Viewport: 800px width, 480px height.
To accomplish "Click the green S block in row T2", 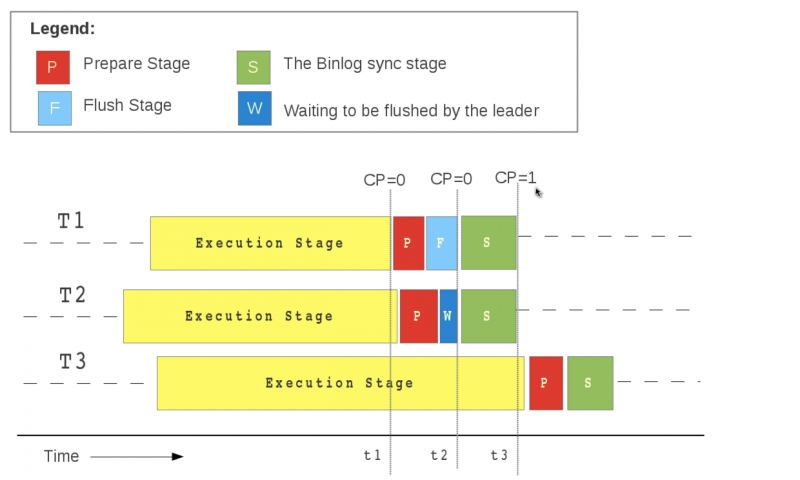I will (488, 316).
